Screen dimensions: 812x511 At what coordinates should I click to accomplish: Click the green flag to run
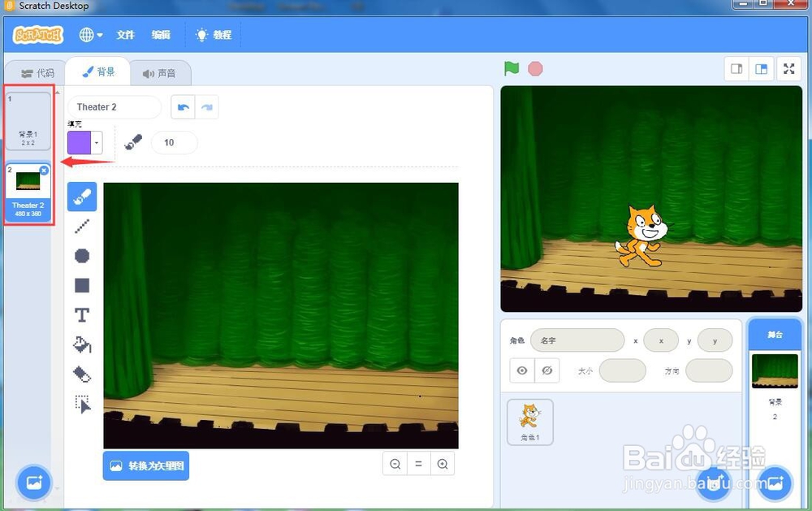click(512, 68)
